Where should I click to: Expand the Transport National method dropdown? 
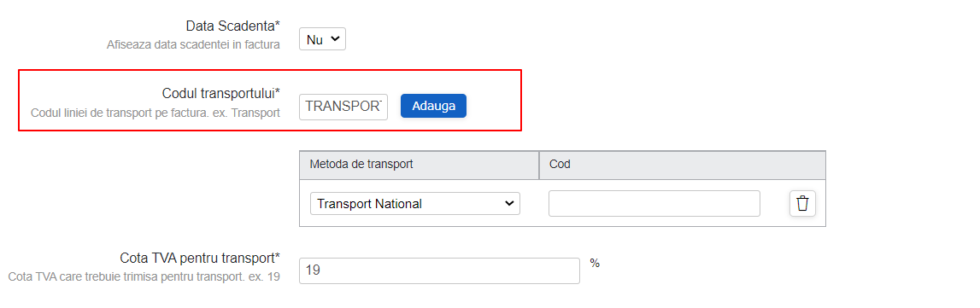pyautogui.click(x=415, y=203)
